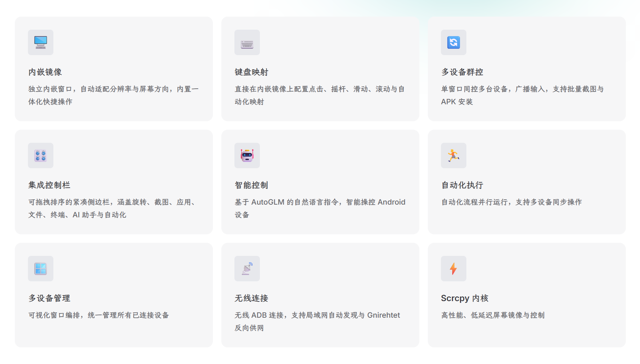Select the 自动化执行 heading
Screen dimensions: 640x364
(x=462, y=185)
